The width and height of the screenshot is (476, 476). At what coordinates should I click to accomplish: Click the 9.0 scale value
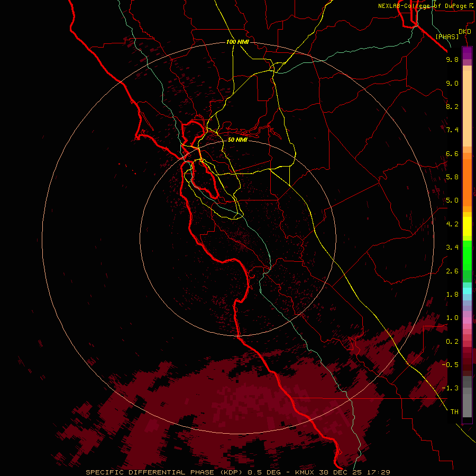coord(452,83)
